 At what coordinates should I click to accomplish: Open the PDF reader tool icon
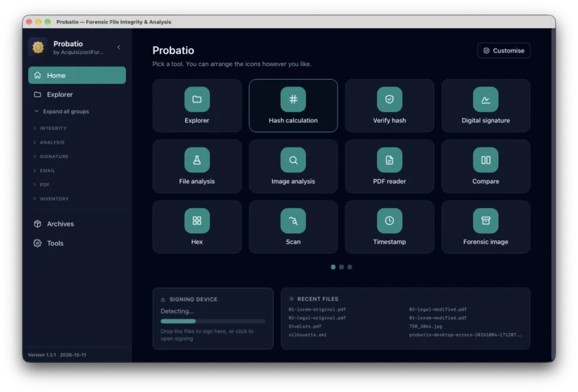coord(389,160)
